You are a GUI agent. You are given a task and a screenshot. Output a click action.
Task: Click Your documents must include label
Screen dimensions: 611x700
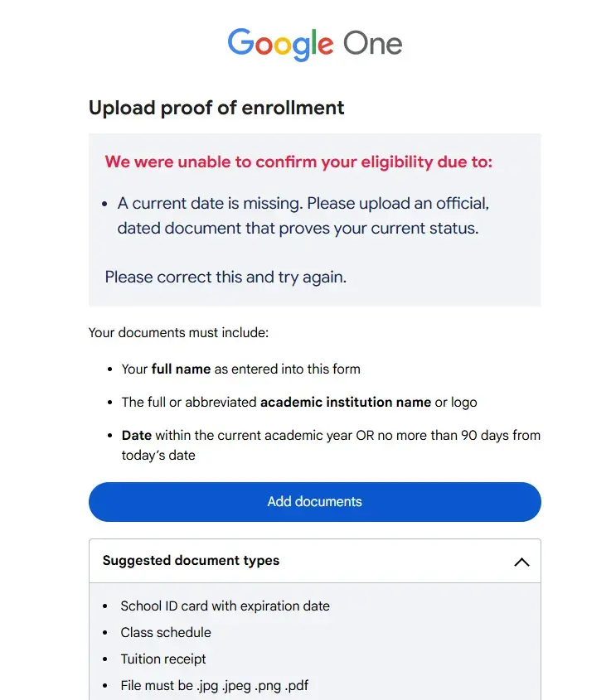[x=178, y=332]
